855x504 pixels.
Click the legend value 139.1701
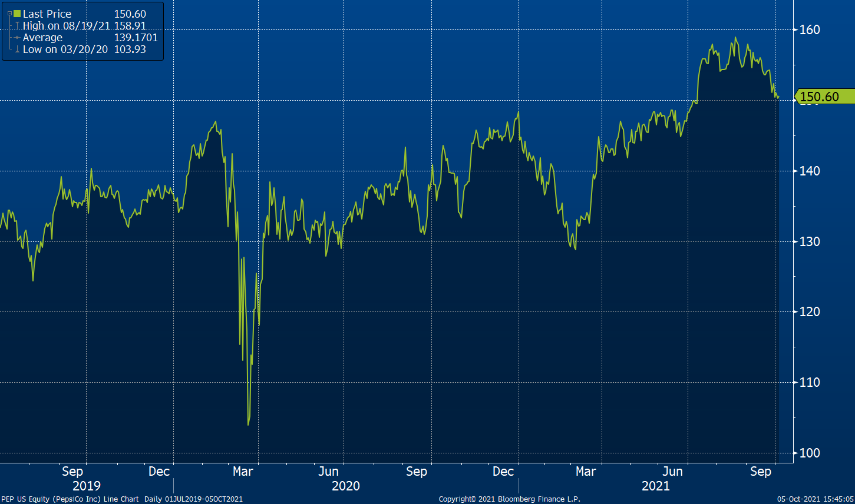(x=136, y=38)
